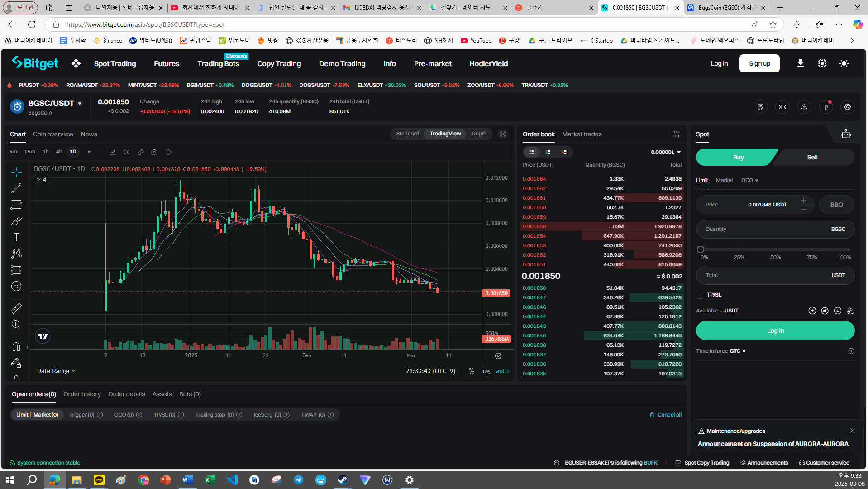The width and height of the screenshot is (868, 489).
Task: Select the Sell tab
Action: (812, 157)
